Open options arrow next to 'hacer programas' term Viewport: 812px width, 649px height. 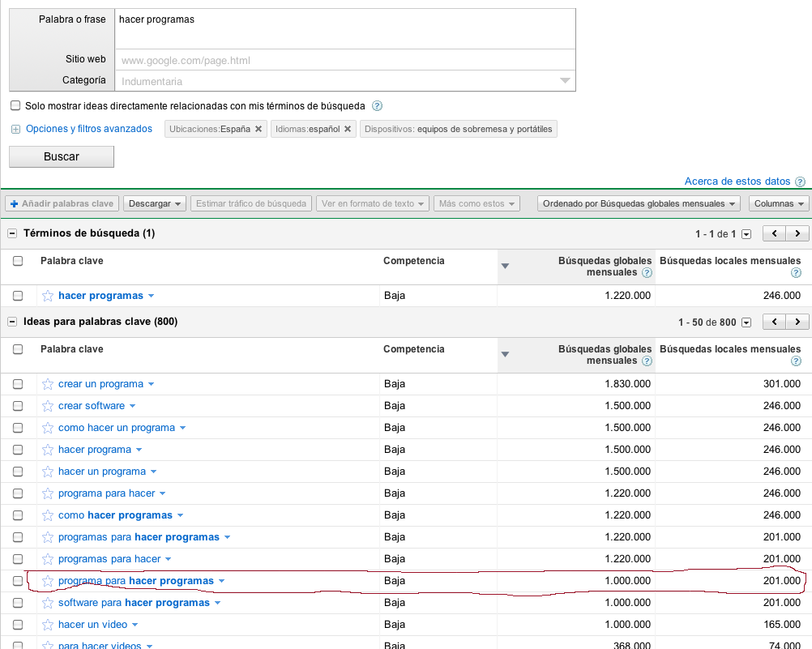point(152,296)
